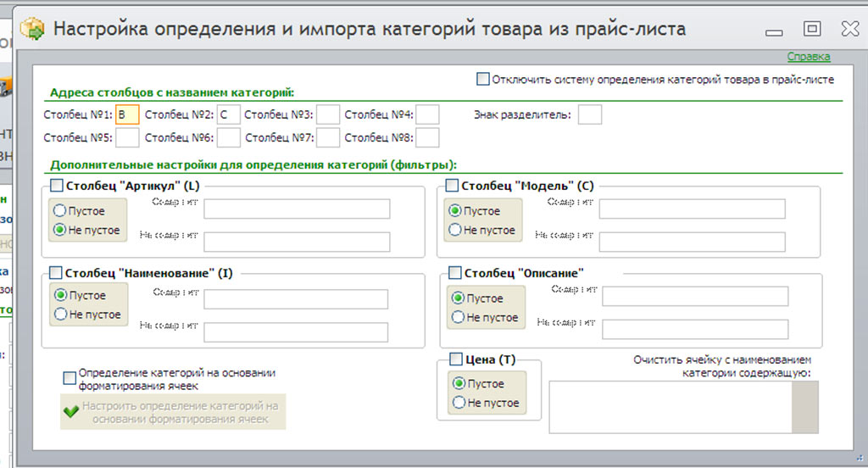Click the dialog's box-with-arrow title icon
This screenshot has width=868, height=468.
(x=32, y=28)
